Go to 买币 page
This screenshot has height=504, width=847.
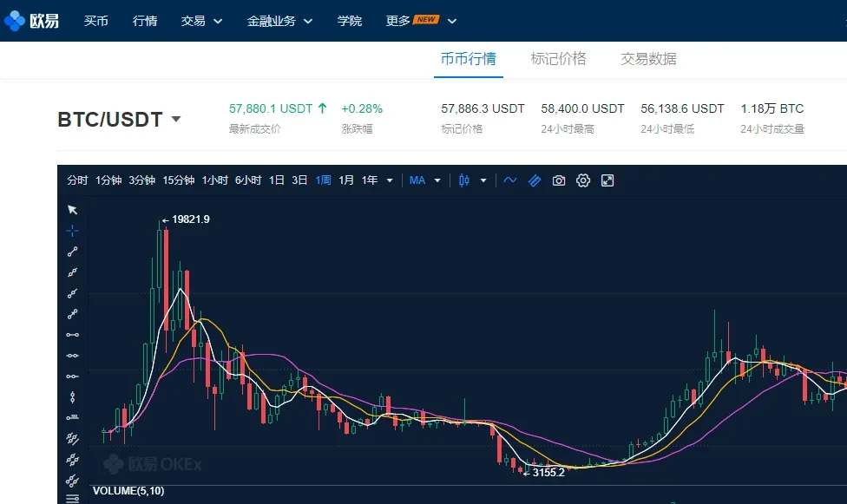pyautogui.click(x=96, y=21)
